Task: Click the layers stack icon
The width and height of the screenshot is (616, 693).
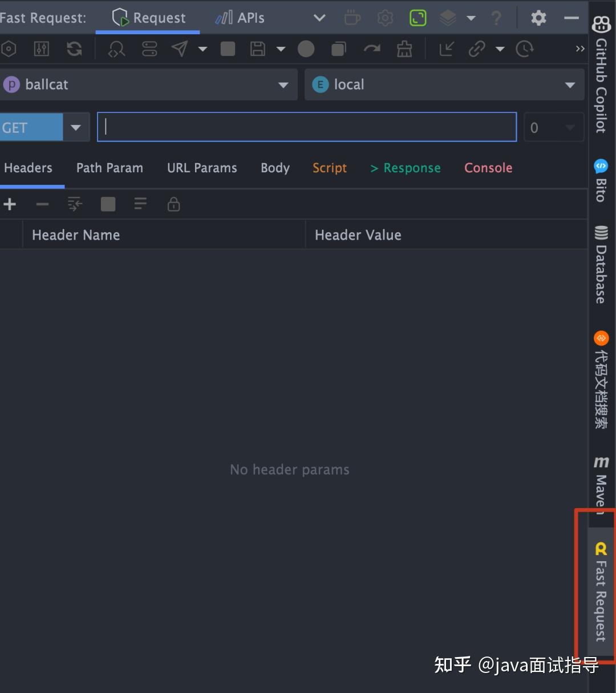Action: (x=448, y=18)
